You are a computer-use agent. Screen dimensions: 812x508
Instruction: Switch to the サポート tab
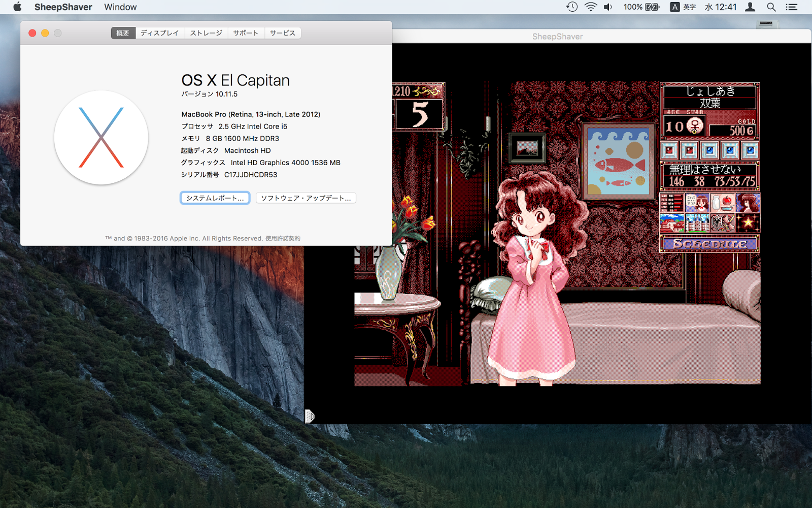[x=246, y=33]
